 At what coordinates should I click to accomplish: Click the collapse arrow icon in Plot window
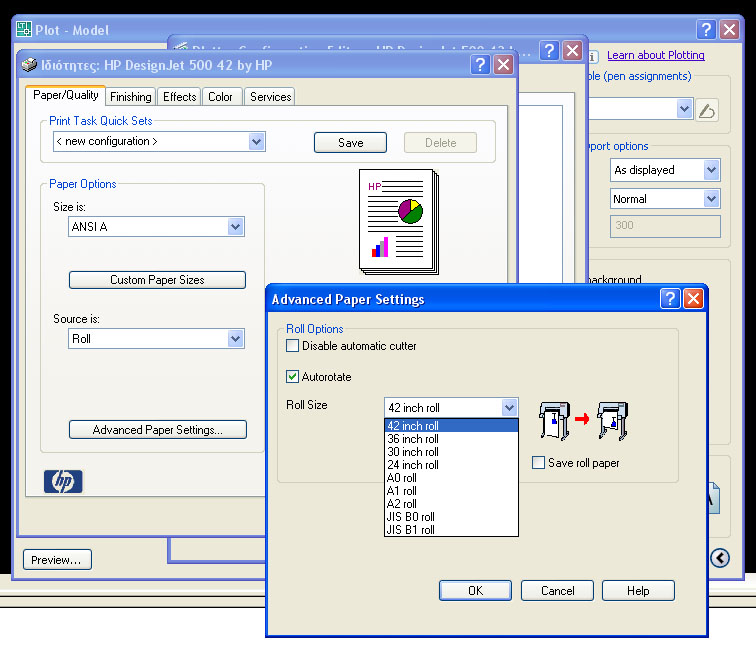720,558
